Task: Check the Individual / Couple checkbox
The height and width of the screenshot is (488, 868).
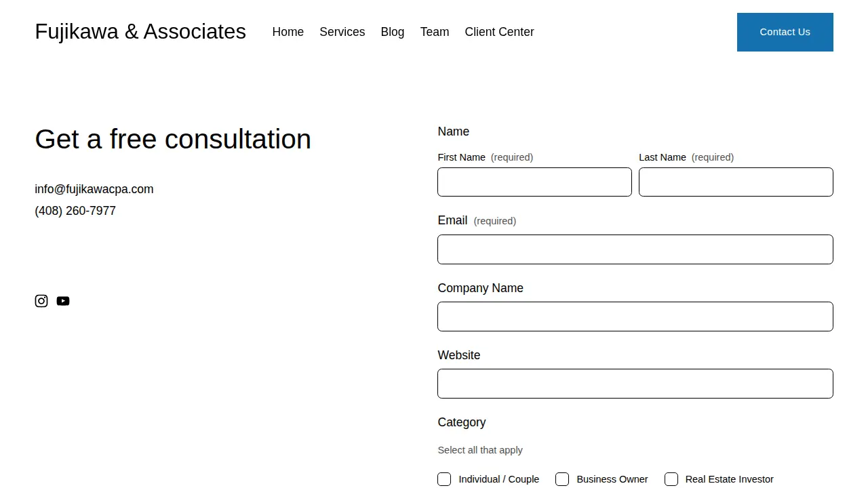Action: [x=444, y=479]
